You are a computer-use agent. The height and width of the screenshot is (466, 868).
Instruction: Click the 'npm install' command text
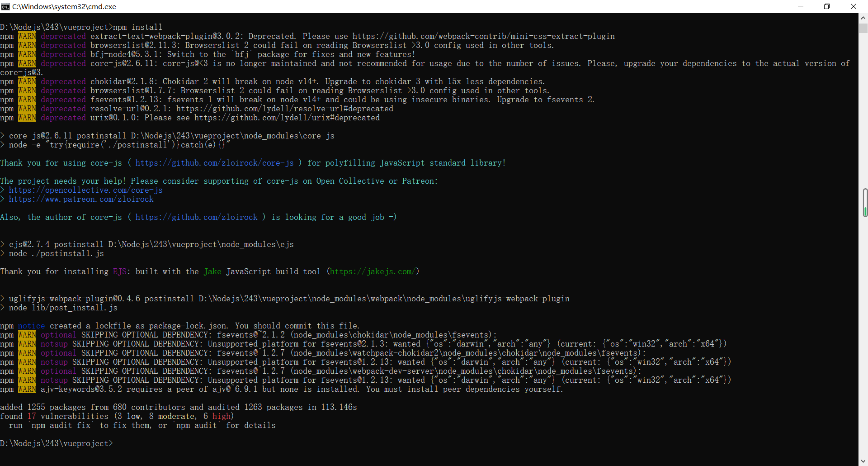(137, 27)
